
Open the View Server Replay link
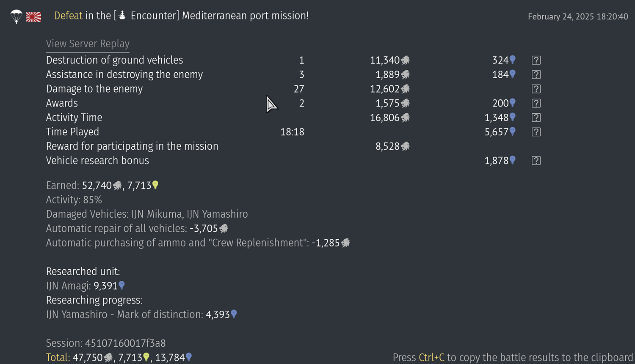pyautogui.click(x=88, y=44)
